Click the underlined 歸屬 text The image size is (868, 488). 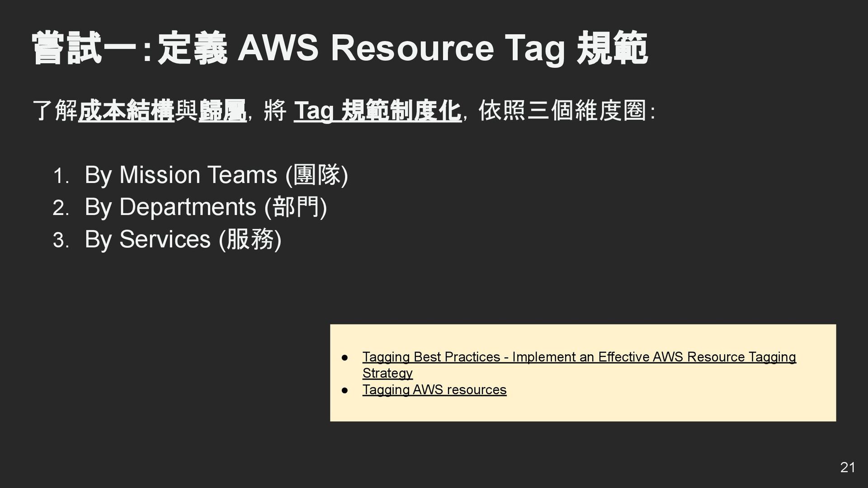[222, 110]
